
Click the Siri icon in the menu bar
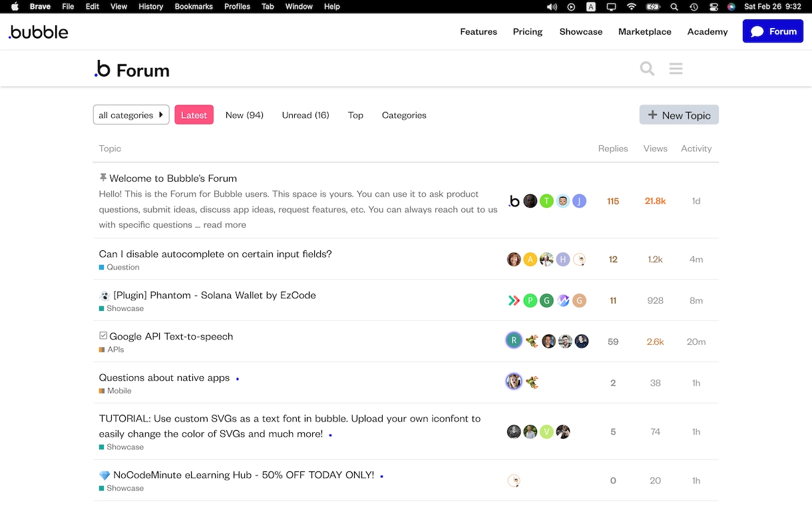(731, 7)
